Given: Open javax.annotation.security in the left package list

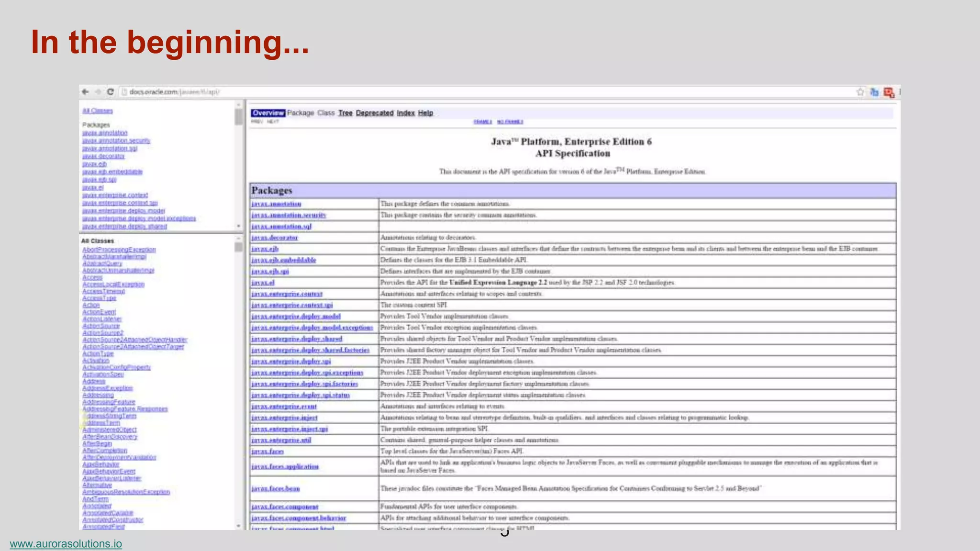Looking at the screenshot, I should [x=116, y=141].
